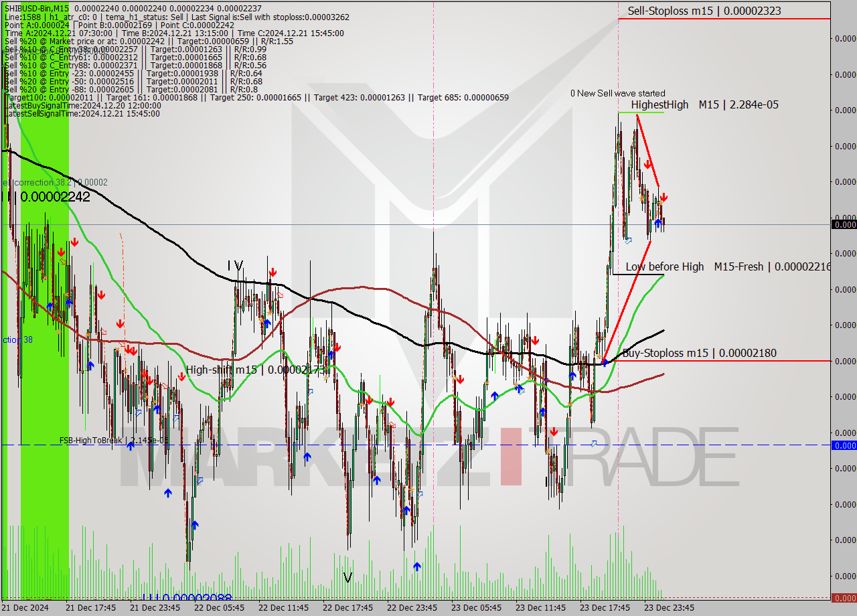Select the '21 Dec 17:45' time axis label

[x=90, y=608]
